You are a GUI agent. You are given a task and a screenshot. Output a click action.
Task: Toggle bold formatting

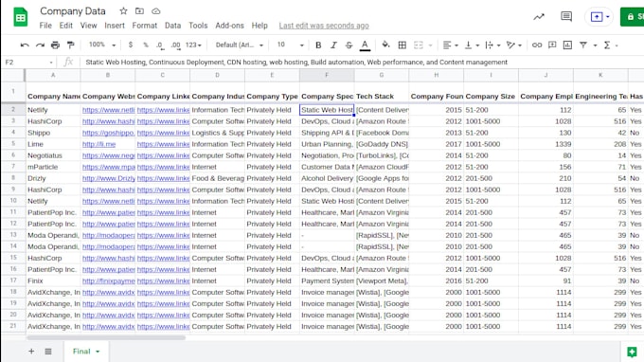pyautogui.click(x=318, y=45)
